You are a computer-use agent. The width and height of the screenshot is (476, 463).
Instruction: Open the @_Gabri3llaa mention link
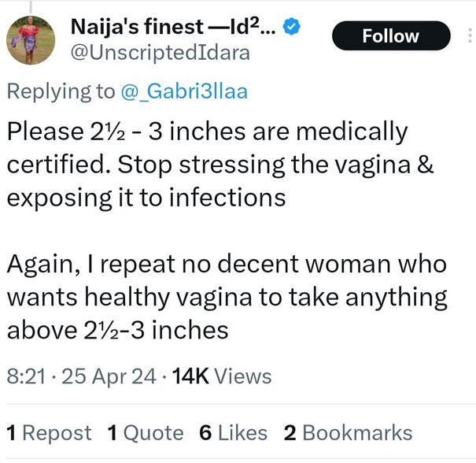[183, 91]
